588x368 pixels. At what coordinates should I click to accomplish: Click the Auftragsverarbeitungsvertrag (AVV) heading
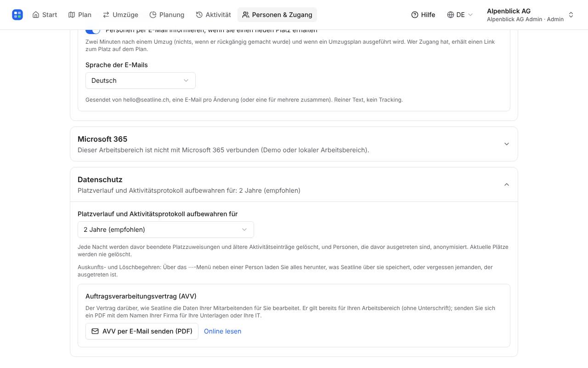pos(141,296)
